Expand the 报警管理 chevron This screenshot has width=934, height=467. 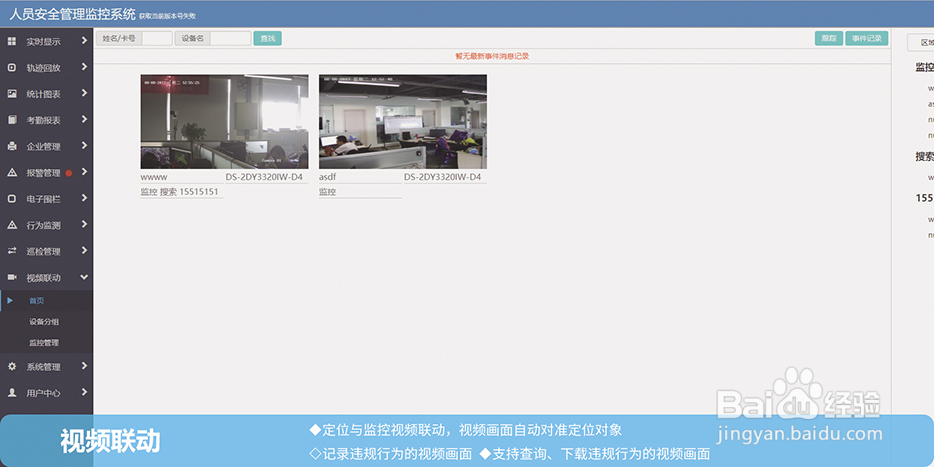point(84,172)
